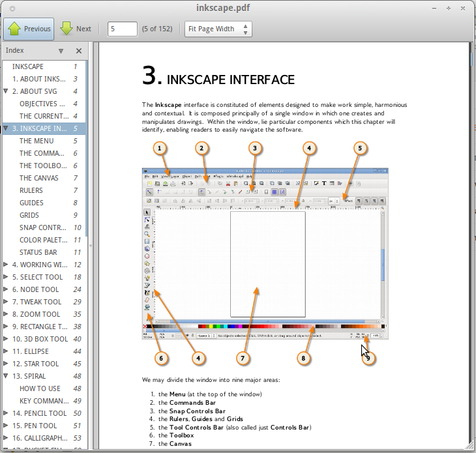Click the "(5 of 152)" page count label
Screen dimensions: 476x453
click(157, 29)
